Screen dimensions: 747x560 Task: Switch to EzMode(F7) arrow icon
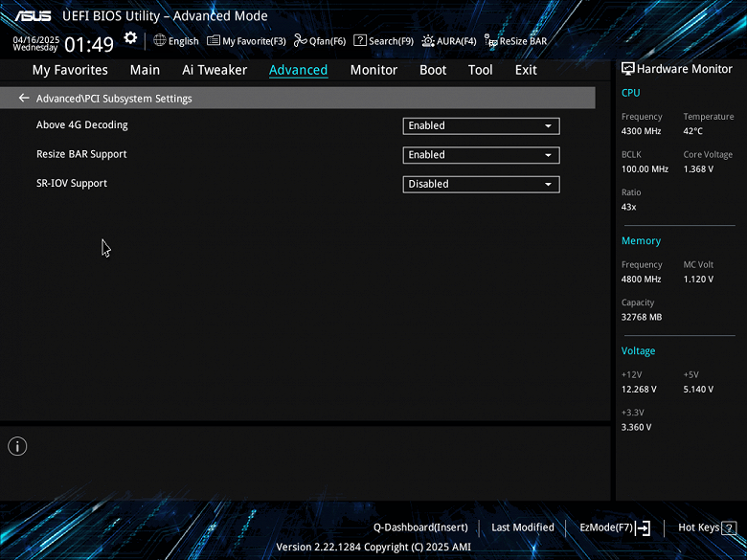(644, 527)
